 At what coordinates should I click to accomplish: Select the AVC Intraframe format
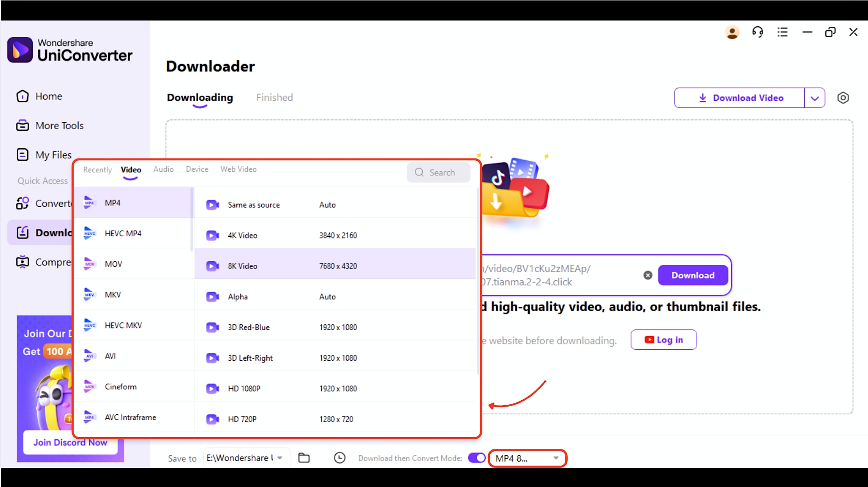[133, 417]
